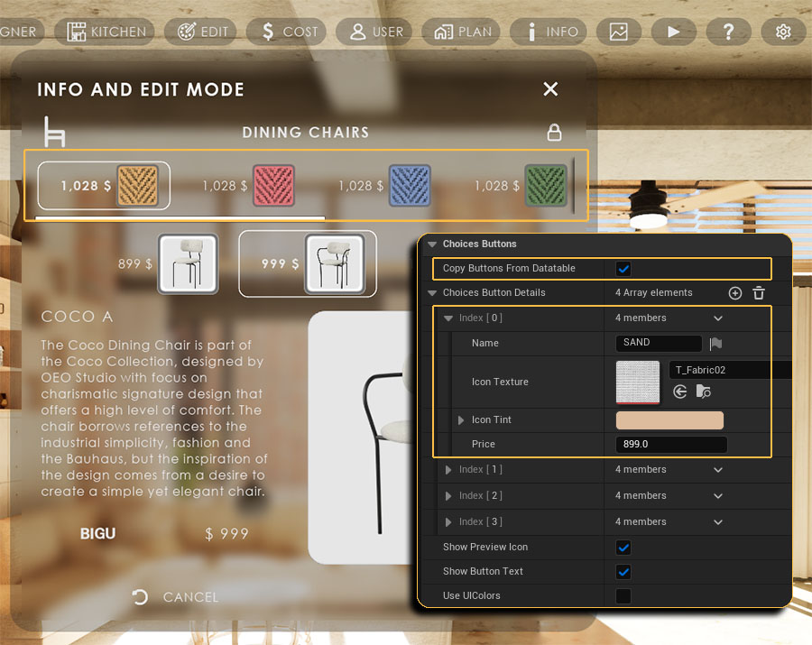The width and height of the screenshot is (812, 645).
Task: Add array element with plus icon
Action: click(734, 293)
